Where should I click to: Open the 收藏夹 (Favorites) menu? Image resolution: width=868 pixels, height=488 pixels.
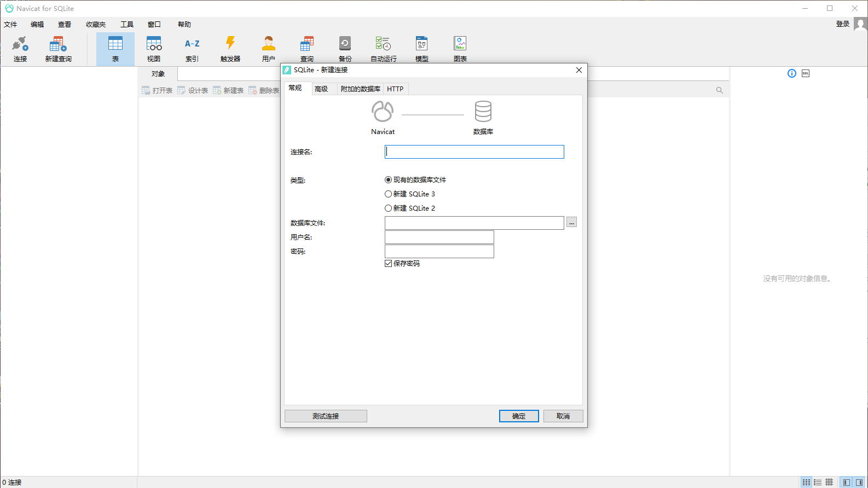(x=96, y=25)
